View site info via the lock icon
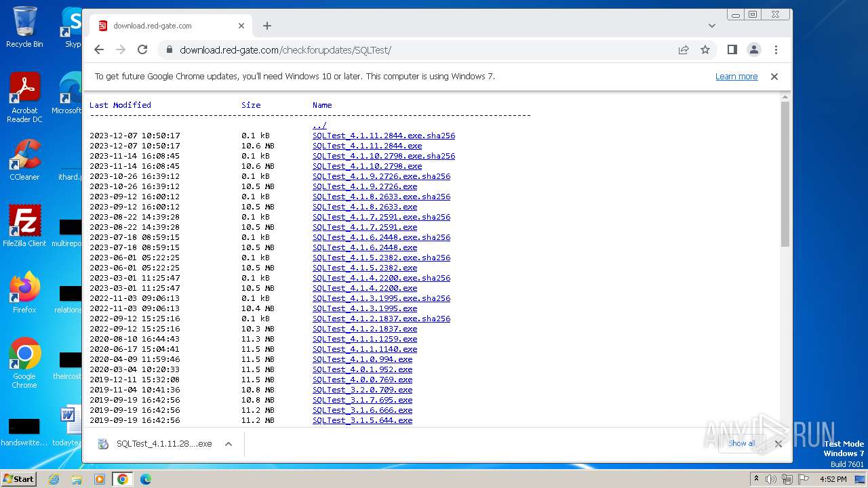The height and width of the screenshot is (488, 868). (x=169, y=49)
